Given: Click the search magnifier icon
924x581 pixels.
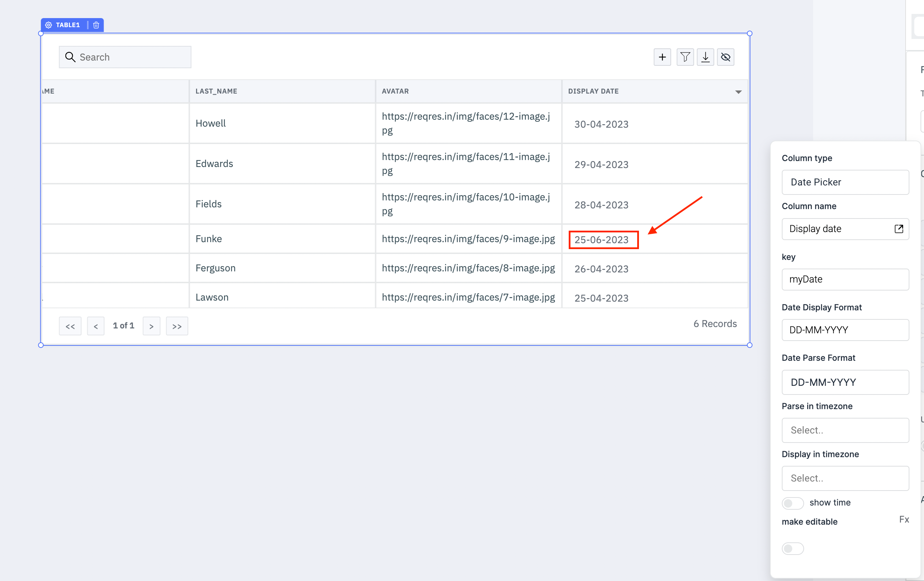Looking at the screenshot, I should pyautogui.click(x=70, y=57).
